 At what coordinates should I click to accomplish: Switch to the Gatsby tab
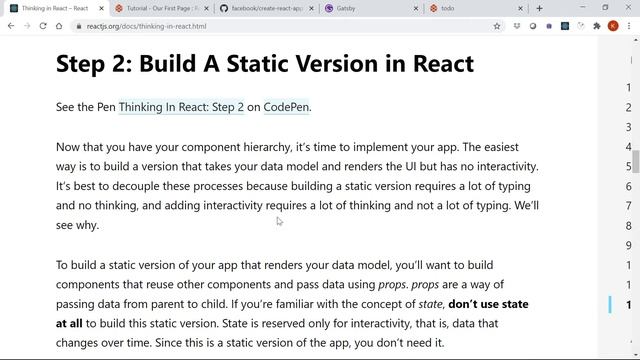(x=371, y=8)
